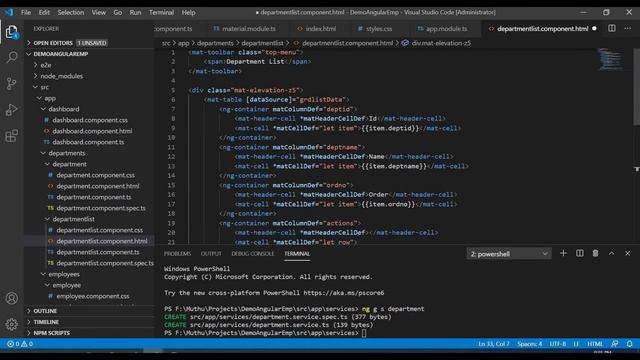
Task: Click the VS Code logo icon
Action: click(9, 12)
